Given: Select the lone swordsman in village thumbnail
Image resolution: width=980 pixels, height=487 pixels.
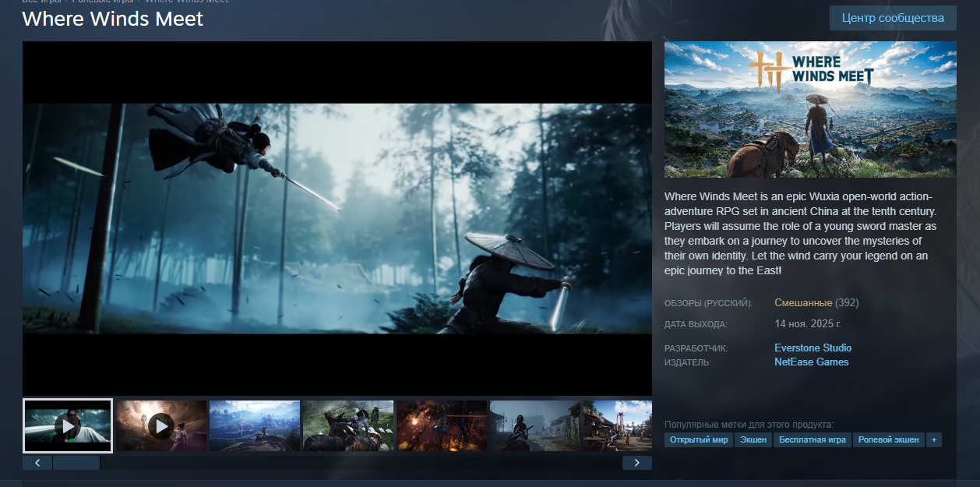Looking at the screenshot, I should point(535,425).
